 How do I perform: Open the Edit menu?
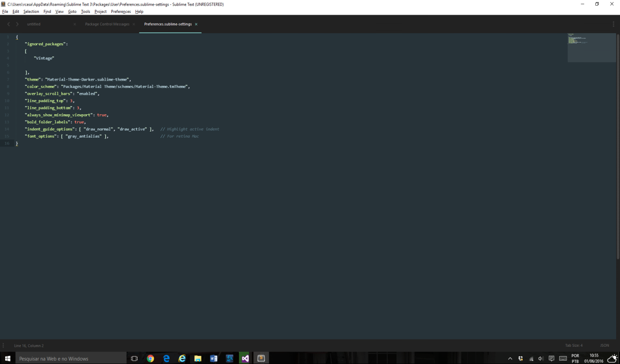(16, 12)
